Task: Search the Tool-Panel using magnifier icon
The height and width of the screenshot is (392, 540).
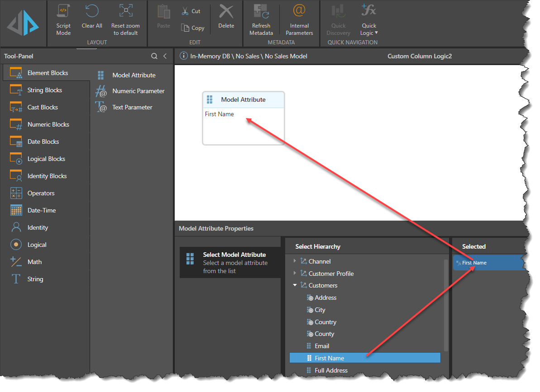Action: click(x=154, y=56)
